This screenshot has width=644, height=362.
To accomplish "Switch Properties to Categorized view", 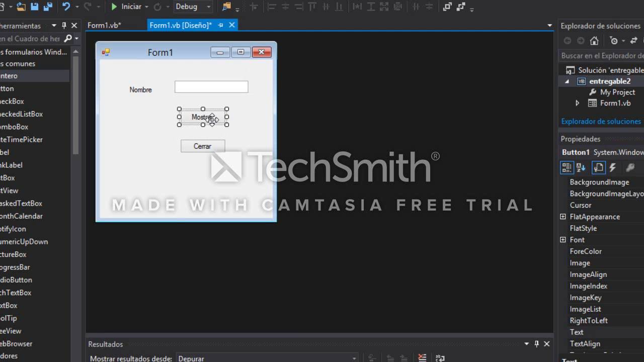I will coord(567,168).
